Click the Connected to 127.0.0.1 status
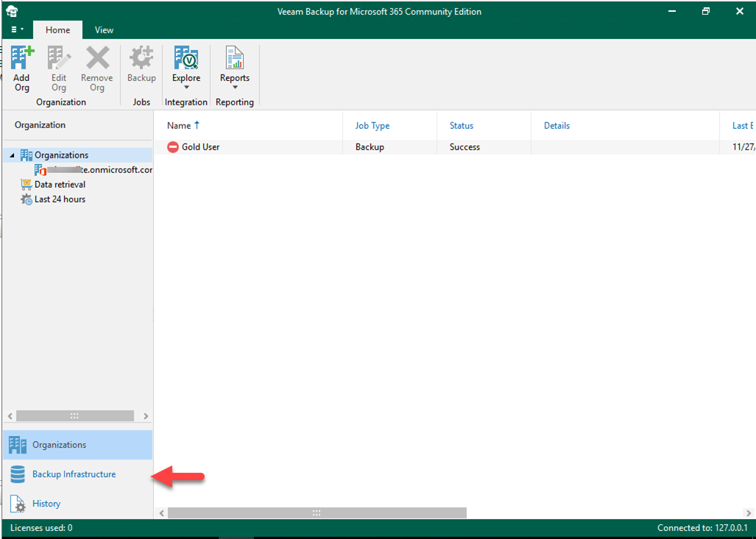This screenshot has width=756, height=539. 702,528
